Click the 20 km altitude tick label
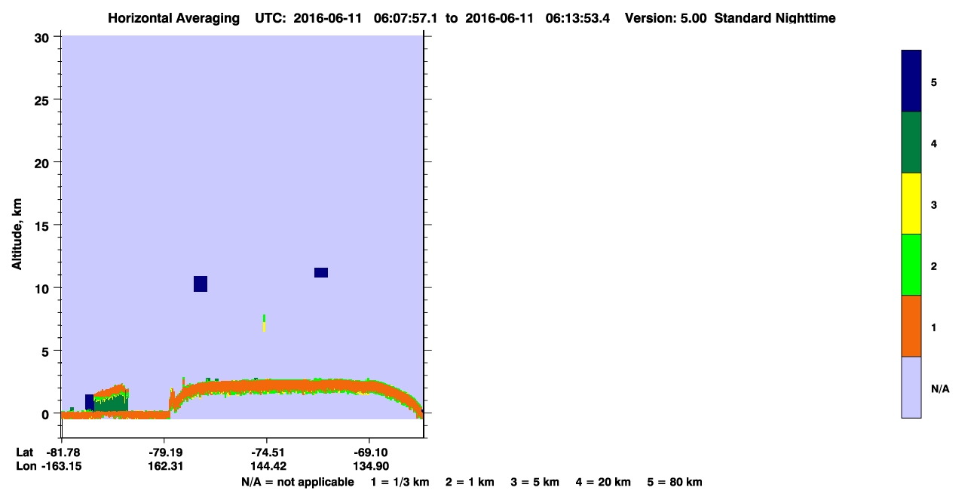This screenshot has width=980, height=503. click(41, 162)
